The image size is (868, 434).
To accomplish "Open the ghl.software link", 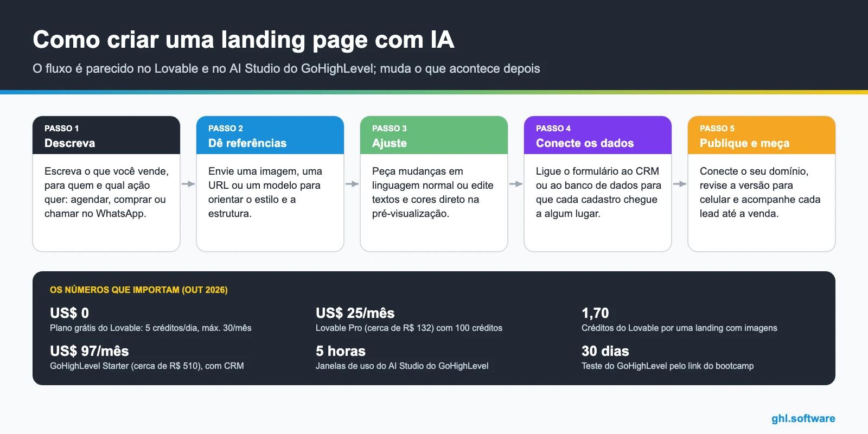I will 803,418.
